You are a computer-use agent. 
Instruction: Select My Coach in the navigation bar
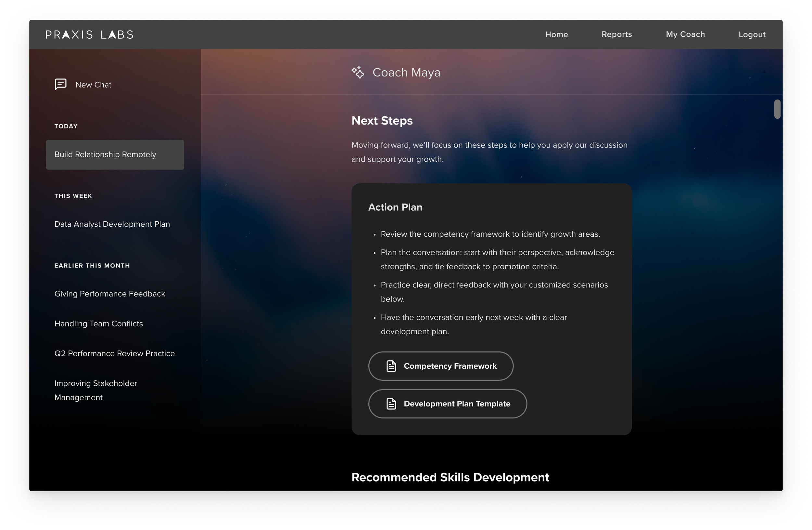(x=685, y=34)
